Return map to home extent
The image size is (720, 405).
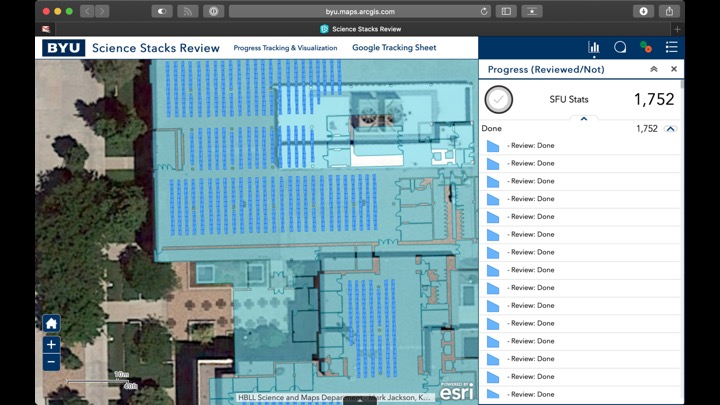51,323
